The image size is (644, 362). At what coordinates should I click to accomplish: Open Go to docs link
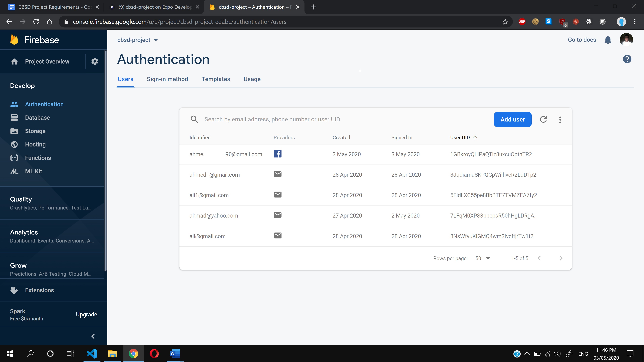(582, 40)
